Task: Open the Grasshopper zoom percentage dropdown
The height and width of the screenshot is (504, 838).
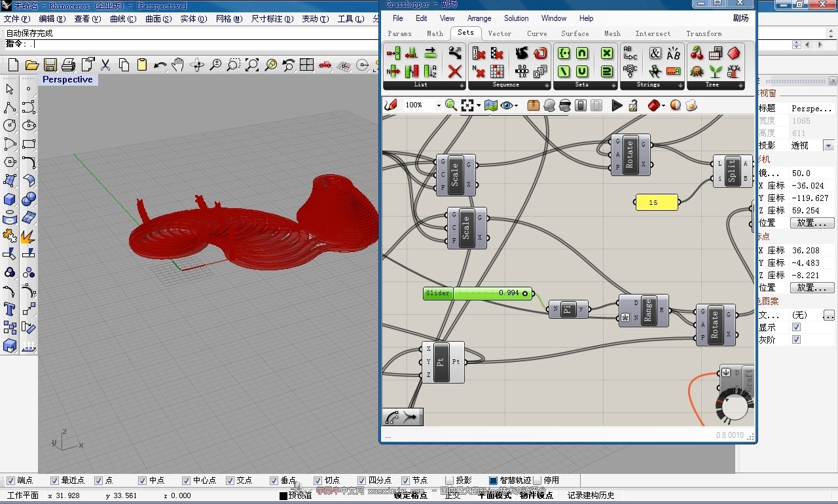Action: click(x=438, y=105)
